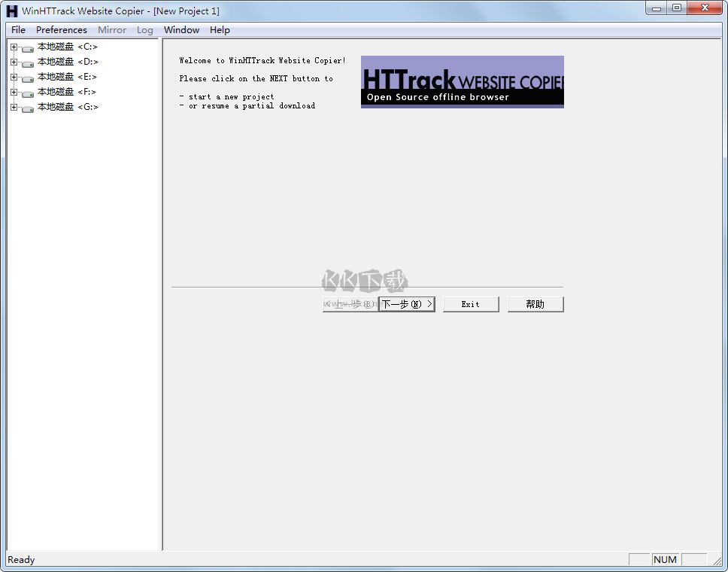Click the 帮助 help button
The width and height of the screenshot is (728, 572).
(x=535, y=304)
